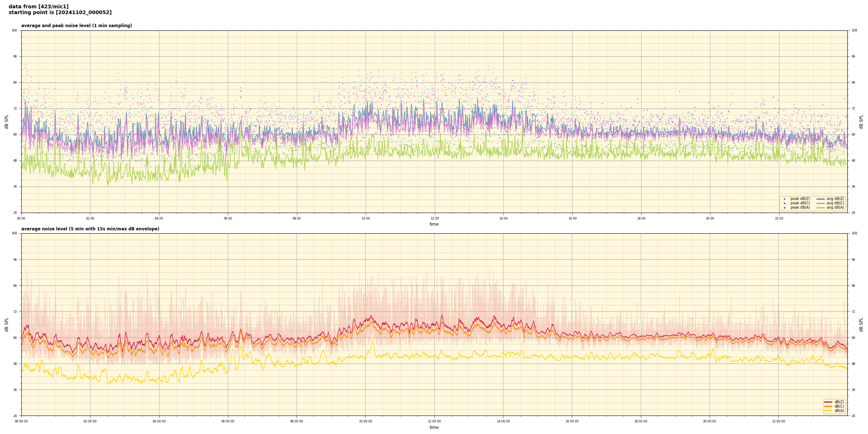Click the 22:00 tick label on upper chart
Screen dimensions: 868x434
tap(779, 218)
